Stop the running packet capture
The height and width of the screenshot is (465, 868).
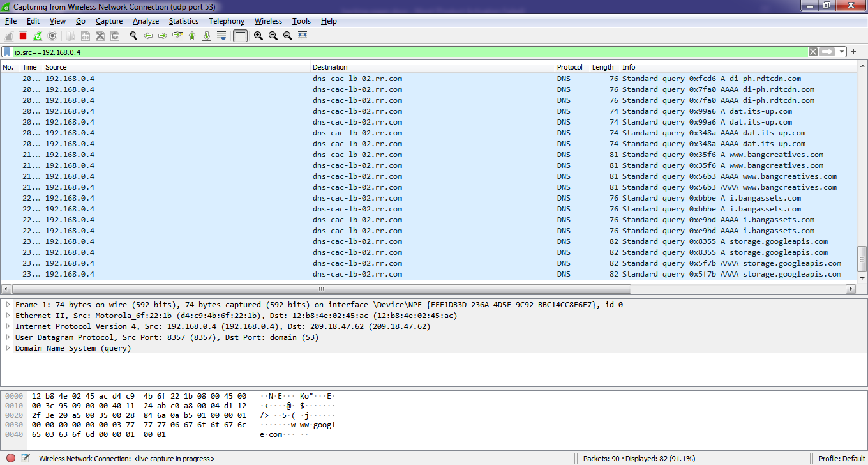click(x=23, y=36)
